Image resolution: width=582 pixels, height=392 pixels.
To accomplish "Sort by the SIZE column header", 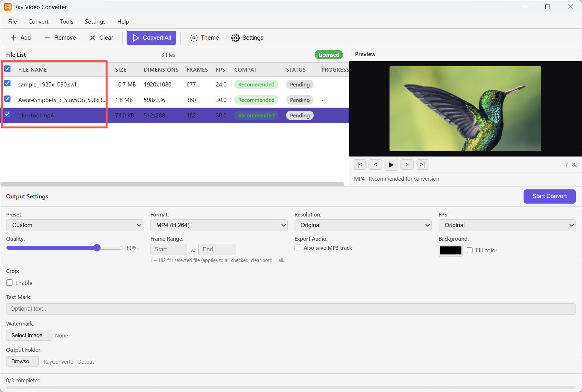I will (x=121, y=70).
